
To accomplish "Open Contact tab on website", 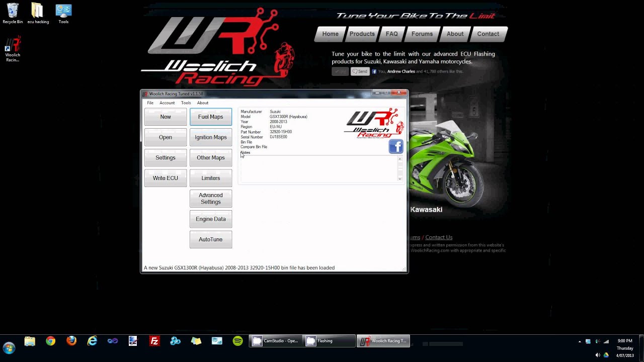I will [488, 34].
